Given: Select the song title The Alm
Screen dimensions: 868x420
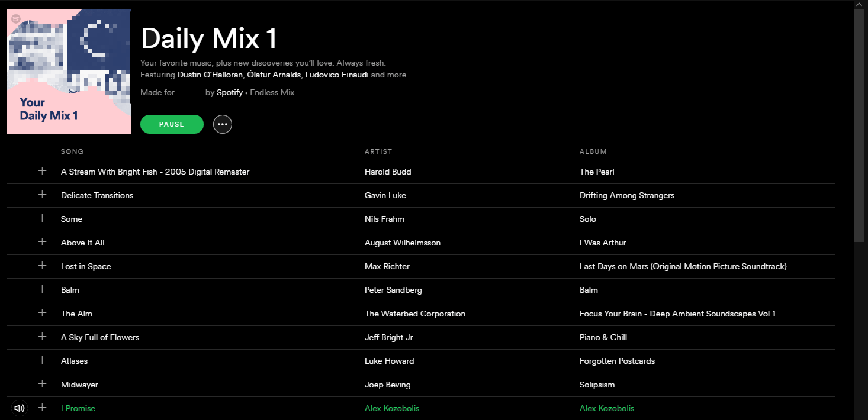Looking at the screenshot, I should (x=77, y=314).
